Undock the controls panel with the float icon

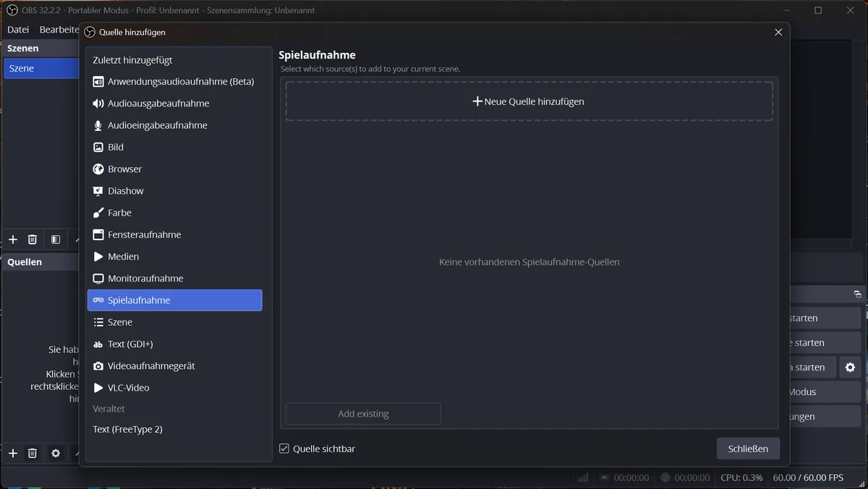(x=857, y=294)
